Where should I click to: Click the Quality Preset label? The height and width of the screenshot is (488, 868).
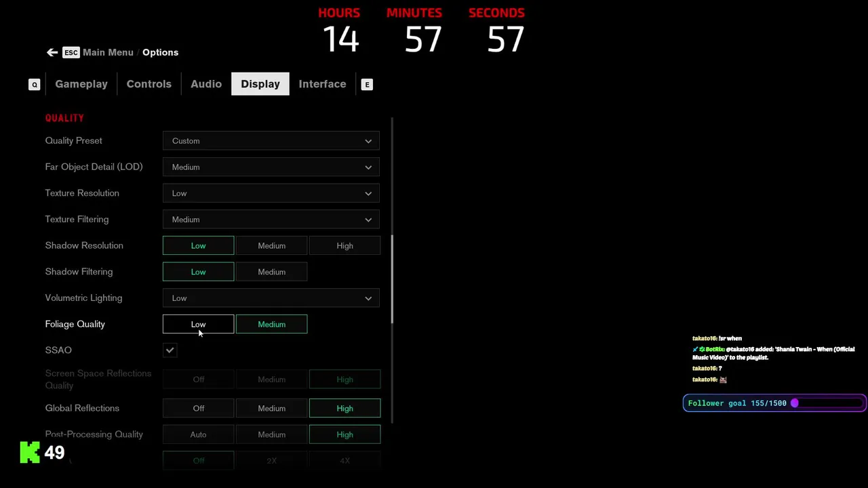tap(74, 141)
